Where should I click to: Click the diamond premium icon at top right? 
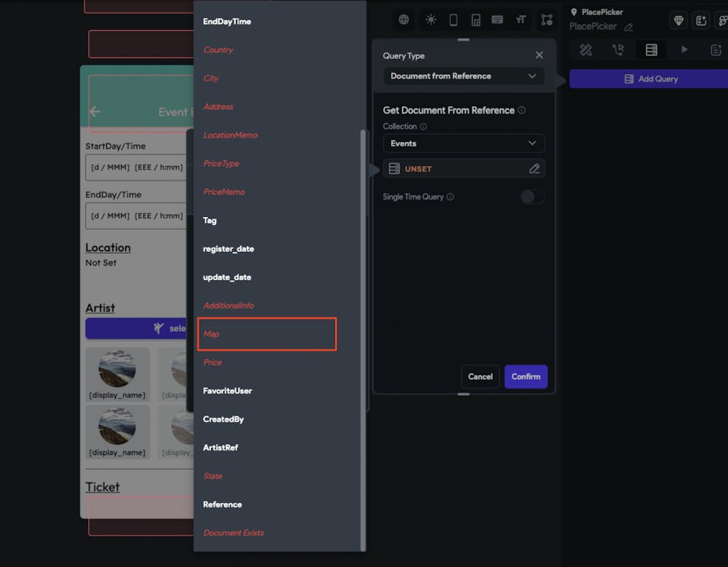(x=678, y=20)
